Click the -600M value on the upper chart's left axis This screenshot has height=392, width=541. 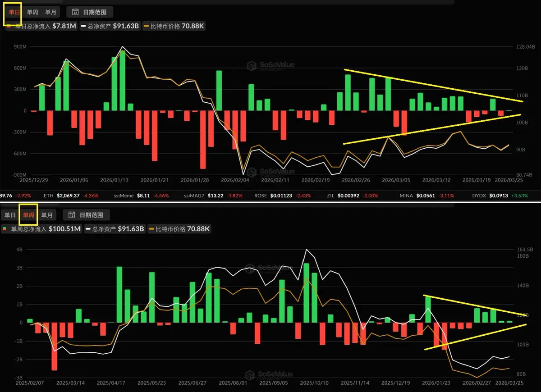[x=19, y=153]
